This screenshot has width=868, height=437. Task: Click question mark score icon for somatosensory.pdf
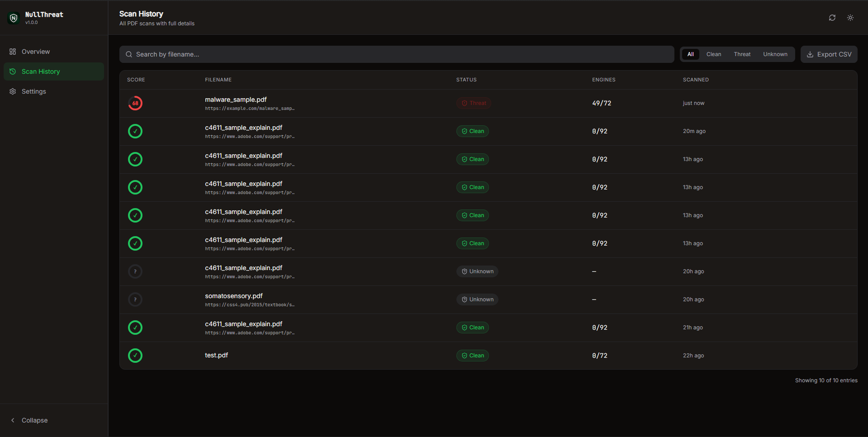[135, 299]
